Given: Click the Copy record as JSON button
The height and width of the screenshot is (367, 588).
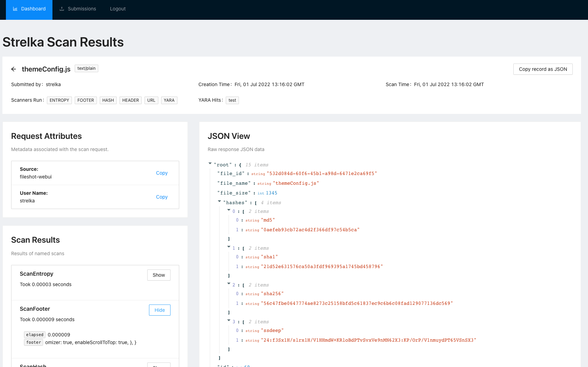Looking at the screenshot, I should (x=543, y=69).
